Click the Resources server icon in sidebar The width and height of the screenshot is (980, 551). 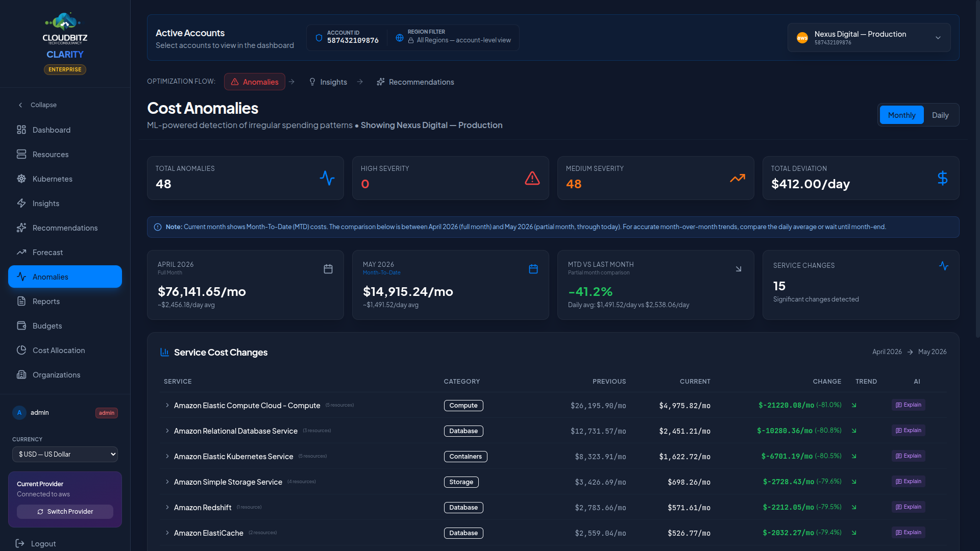(21, 155)
